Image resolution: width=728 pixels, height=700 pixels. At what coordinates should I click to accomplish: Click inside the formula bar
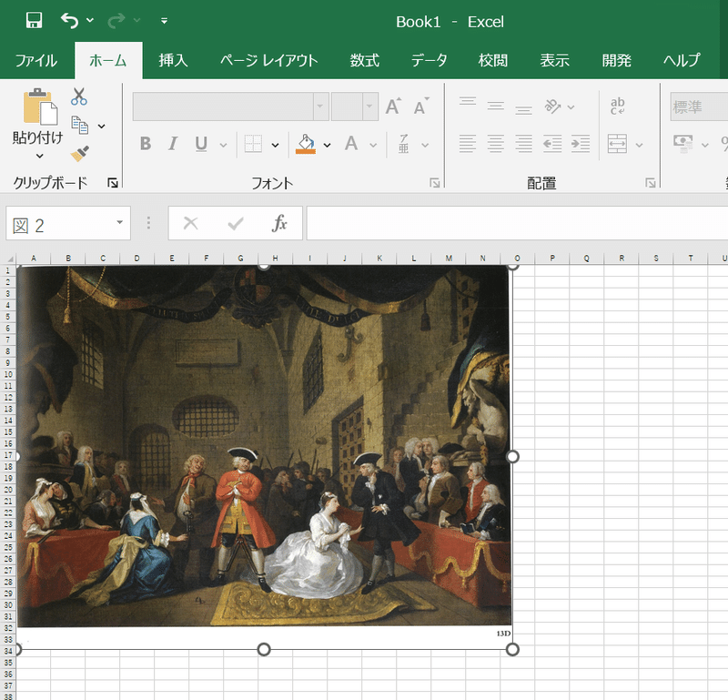coord(517,223)
